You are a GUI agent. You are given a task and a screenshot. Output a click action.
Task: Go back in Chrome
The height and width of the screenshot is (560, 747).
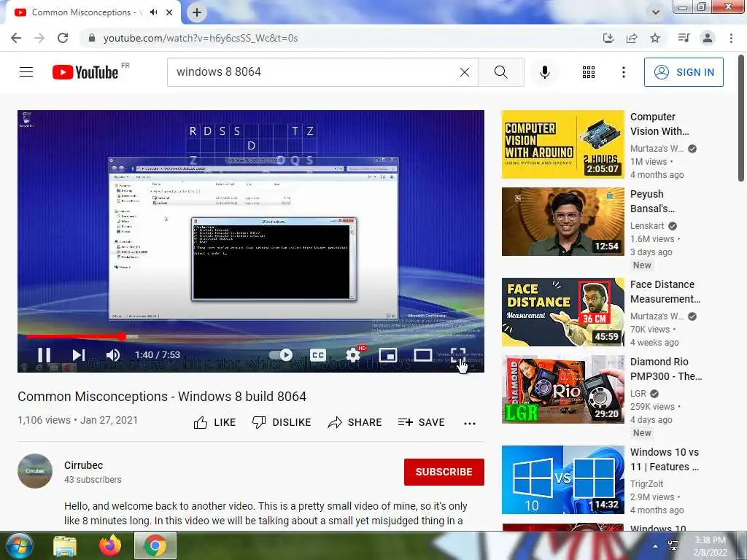(x=16, y=38)
